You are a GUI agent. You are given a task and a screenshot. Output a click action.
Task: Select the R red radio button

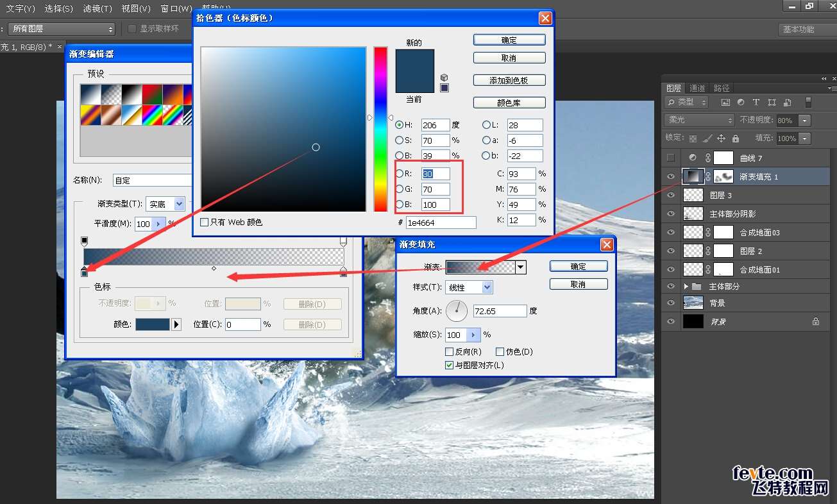pos(400,174)
